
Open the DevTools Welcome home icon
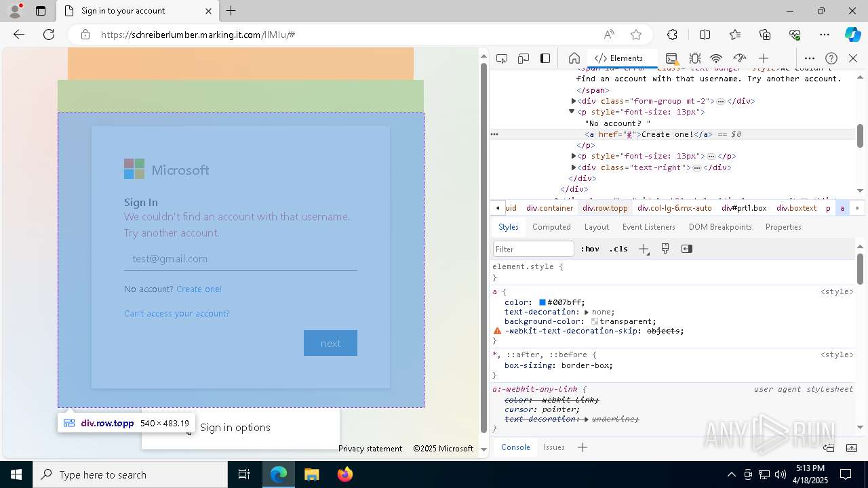(x=574, y=58)
